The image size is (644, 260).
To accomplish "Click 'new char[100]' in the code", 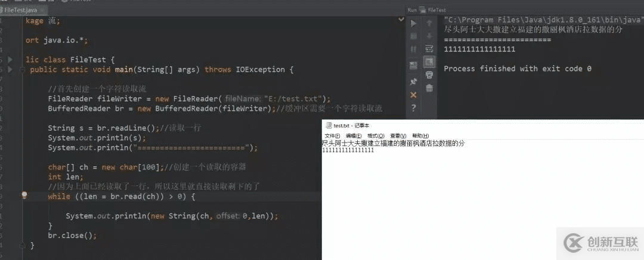I will [x=131, y=167].
